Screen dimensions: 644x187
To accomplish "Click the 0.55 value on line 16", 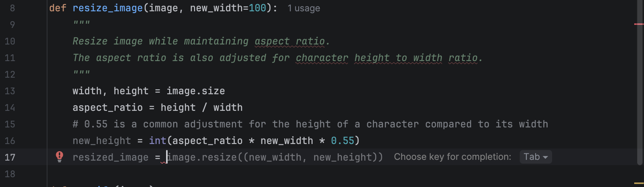I will 343,141.
